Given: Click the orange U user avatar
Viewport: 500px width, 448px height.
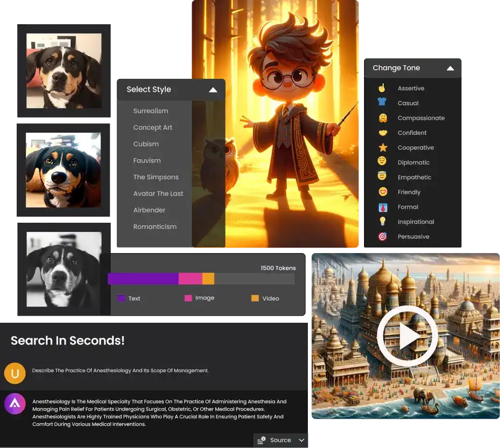Looking at the screenshot, I should (x=15, y=373).
